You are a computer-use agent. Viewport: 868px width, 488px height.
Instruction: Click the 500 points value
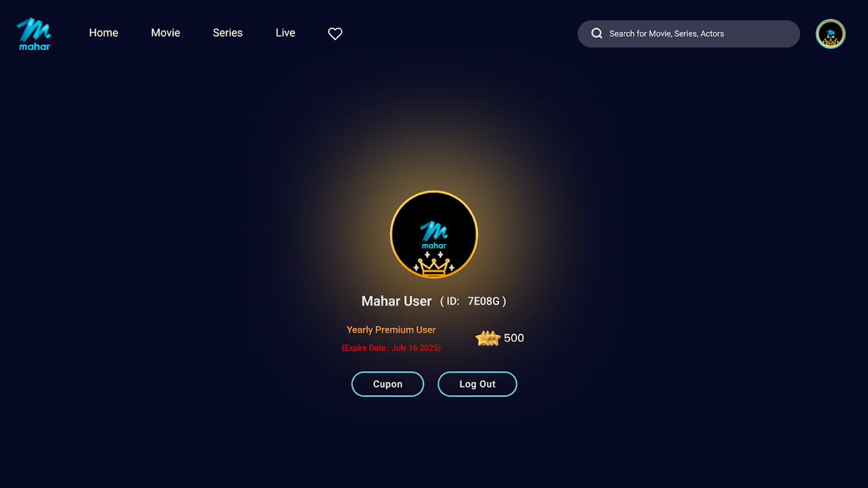514,339
